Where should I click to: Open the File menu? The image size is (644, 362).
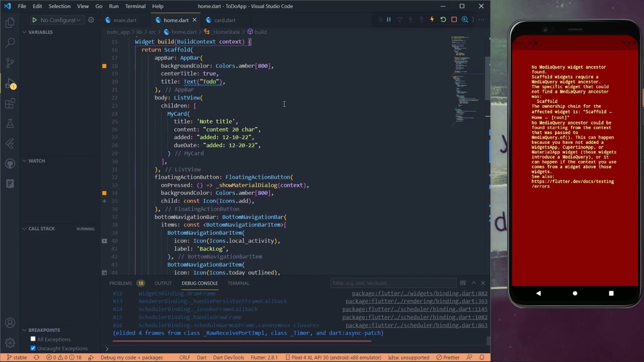point(22,6)
